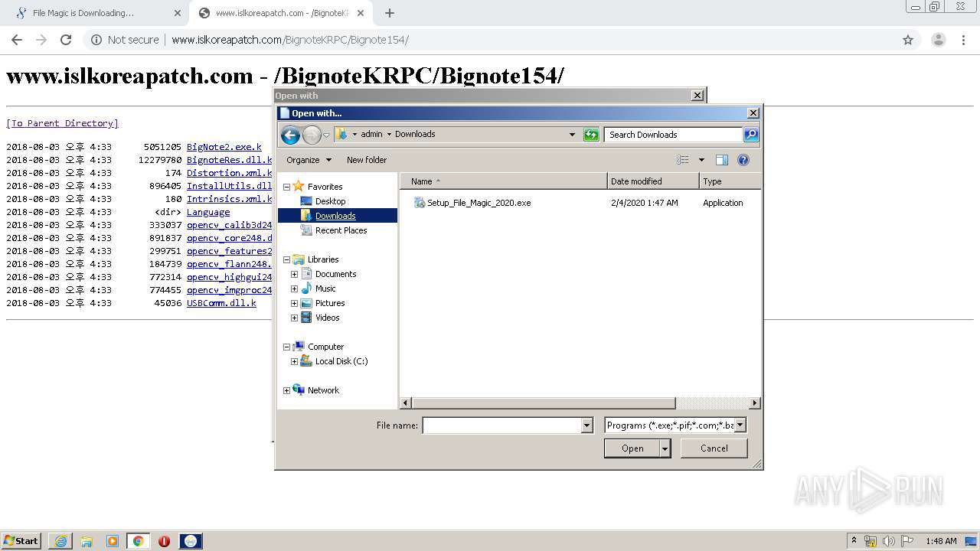Open USBComm.dll.k link
This screenshot has height=551, width=980.
pos(221,303)
